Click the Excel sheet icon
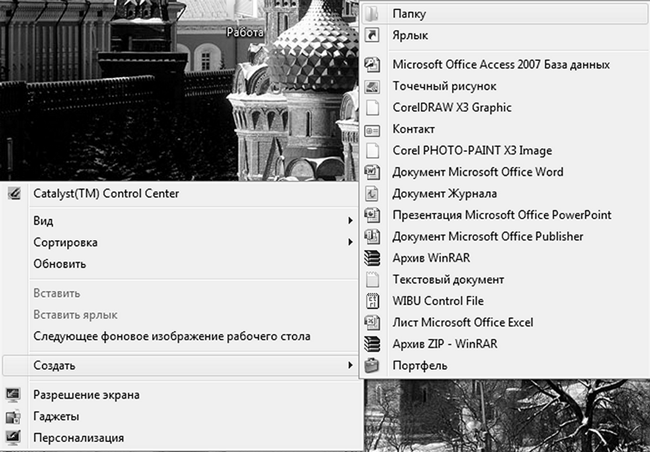The width and height of the screenshot is (650, 452). [372, 323]
